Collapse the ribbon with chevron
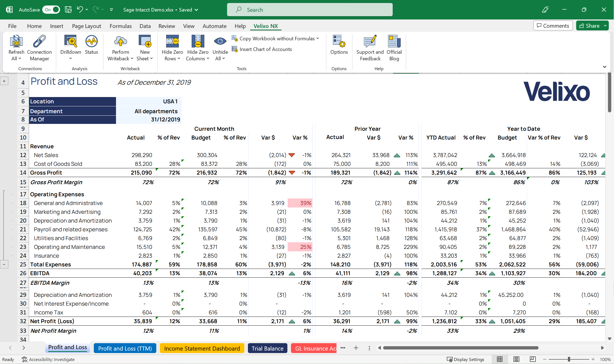The width and height of the screenshot is (614, 364). 604,67
